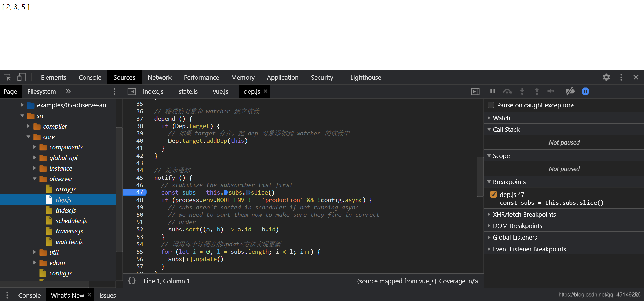This screenshot has height=301, width=644.
Task: Click the pause script execution button
Action: click(x=493, y=91)
